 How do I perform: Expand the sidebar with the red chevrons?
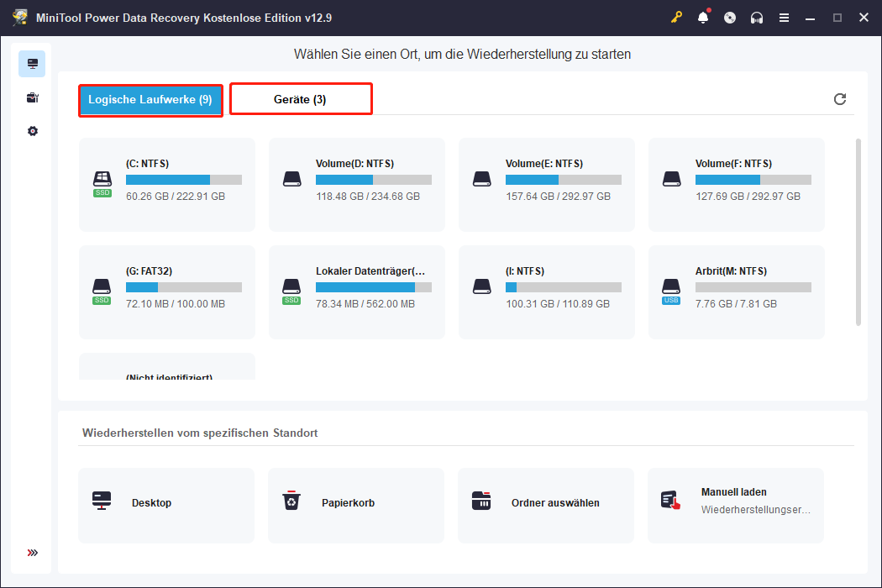click(x=33, y=553)
